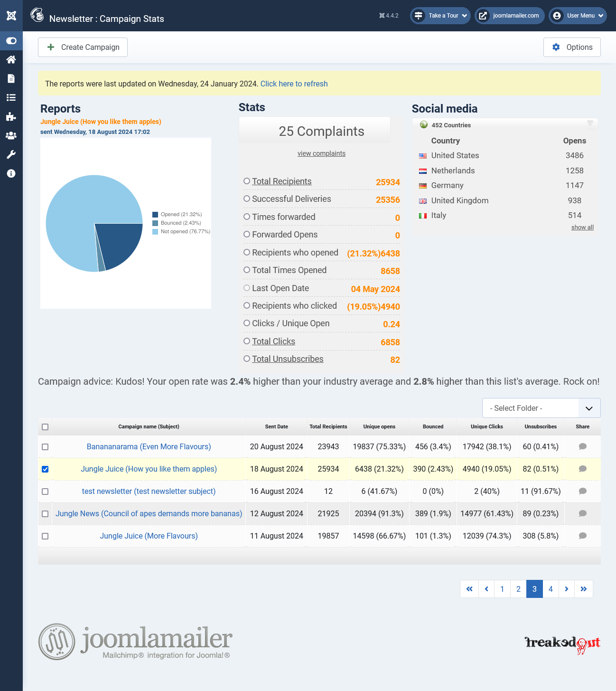
Task: Toggle the sidebar menu switch
Action: click(11, 41)
